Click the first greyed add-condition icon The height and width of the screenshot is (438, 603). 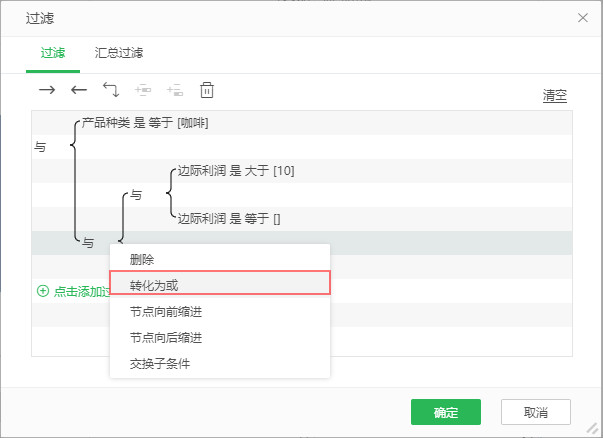pos(143,90)
